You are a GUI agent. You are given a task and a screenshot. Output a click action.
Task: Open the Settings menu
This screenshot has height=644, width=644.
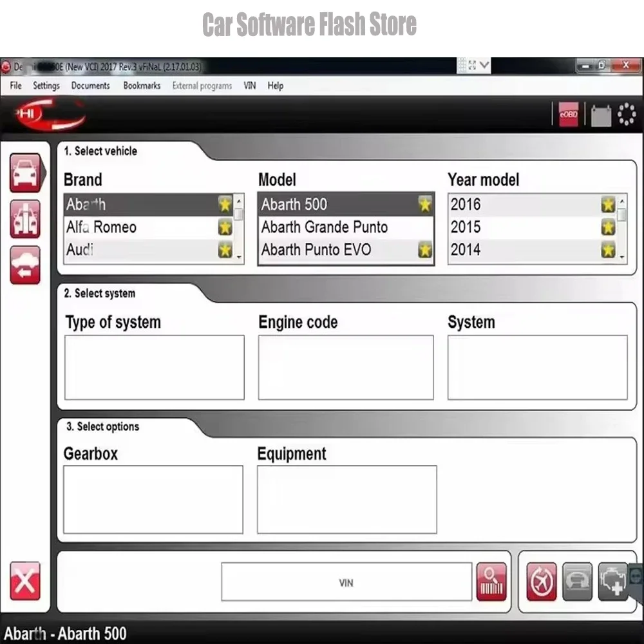[46, 86]
